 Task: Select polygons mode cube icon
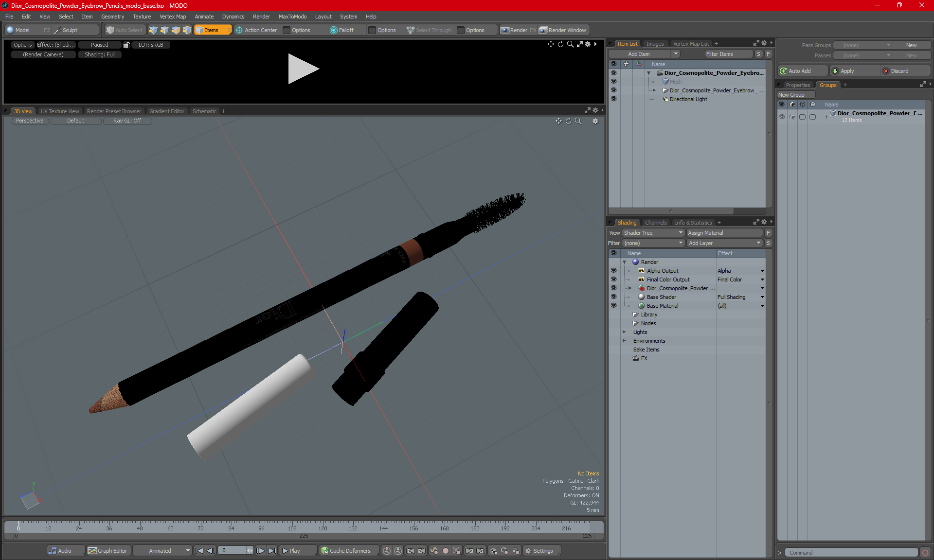(176, 30)
